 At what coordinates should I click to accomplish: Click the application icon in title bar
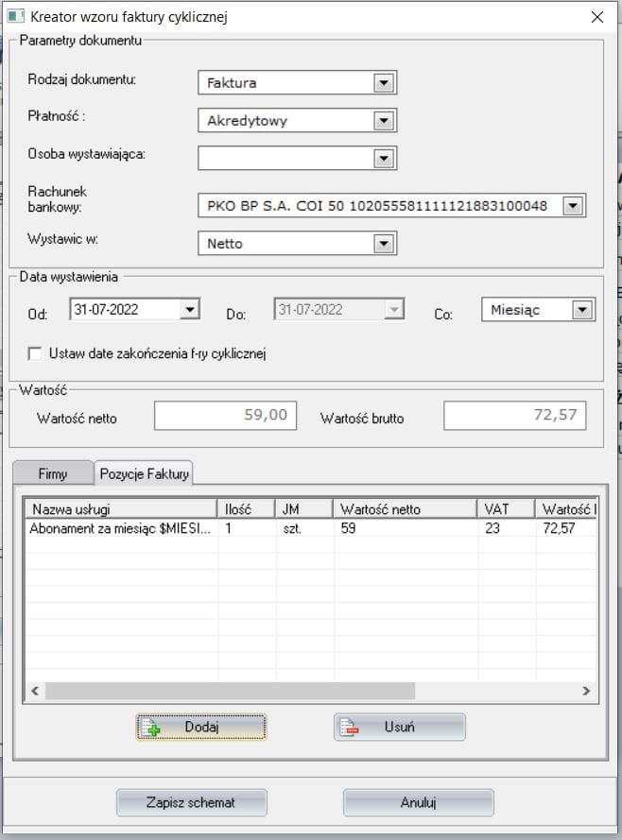click(x=14, y=16)
